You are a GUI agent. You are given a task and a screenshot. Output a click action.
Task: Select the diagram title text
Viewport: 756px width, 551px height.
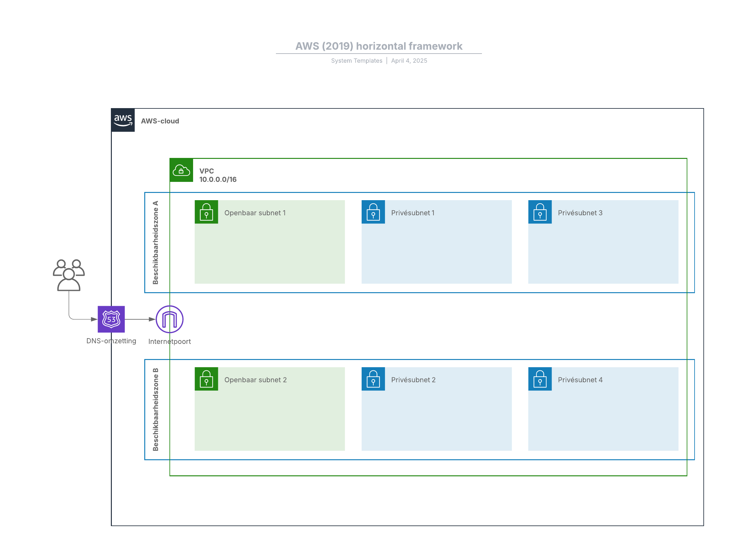pyautogui.click(x=379, y=46)
